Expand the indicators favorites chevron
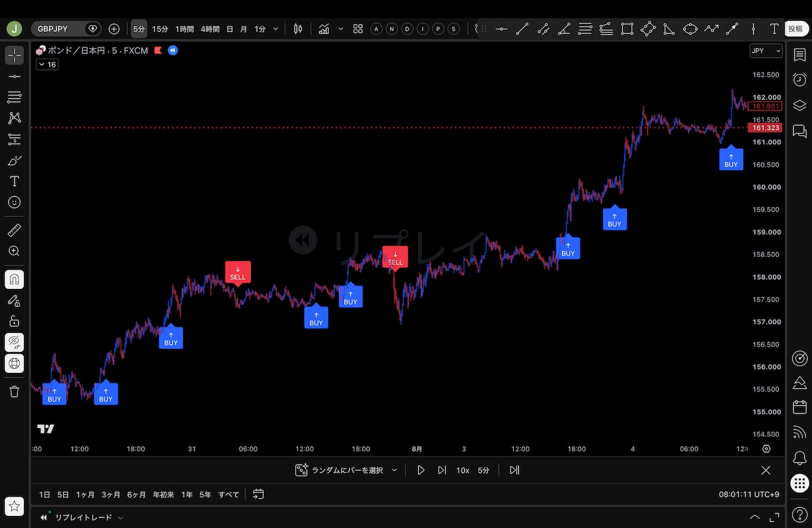The width and height of the screenshot is (812, 528). (x=341, y=29)
